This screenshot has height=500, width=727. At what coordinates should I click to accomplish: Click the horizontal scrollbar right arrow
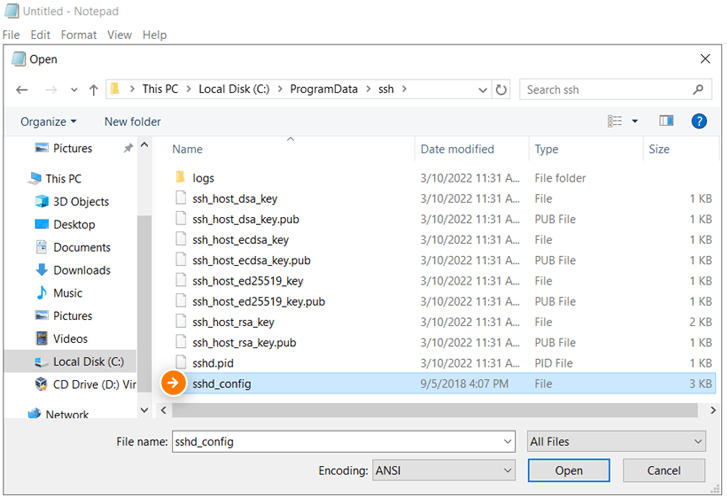pos(713,410)
